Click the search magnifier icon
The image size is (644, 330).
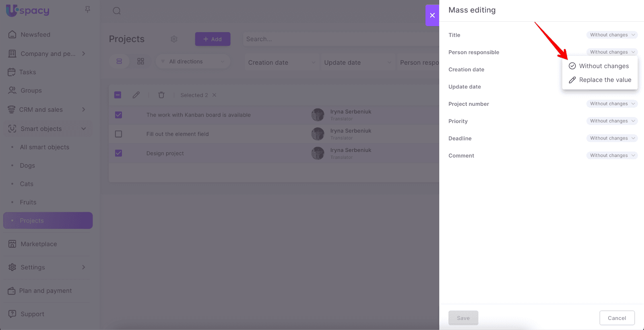117,11
